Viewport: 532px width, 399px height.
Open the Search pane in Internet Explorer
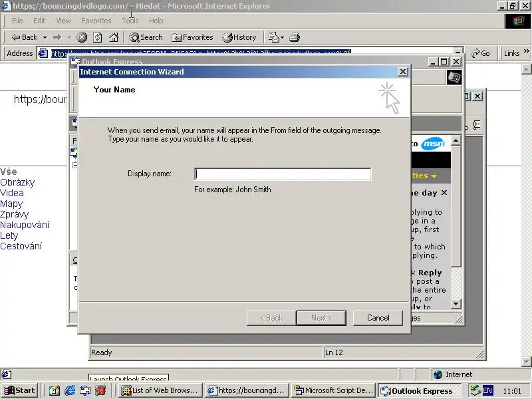pyautogui.click(x=146, y=37)
